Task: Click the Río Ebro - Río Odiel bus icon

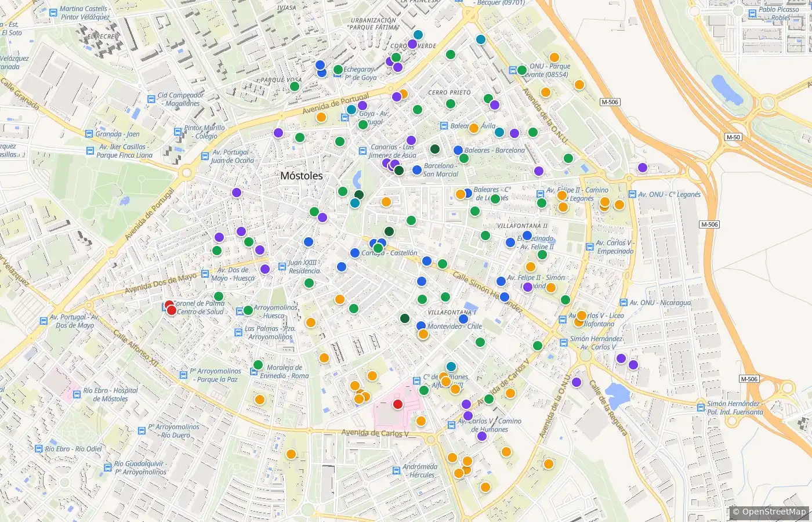Action: (x=39, y=449)
